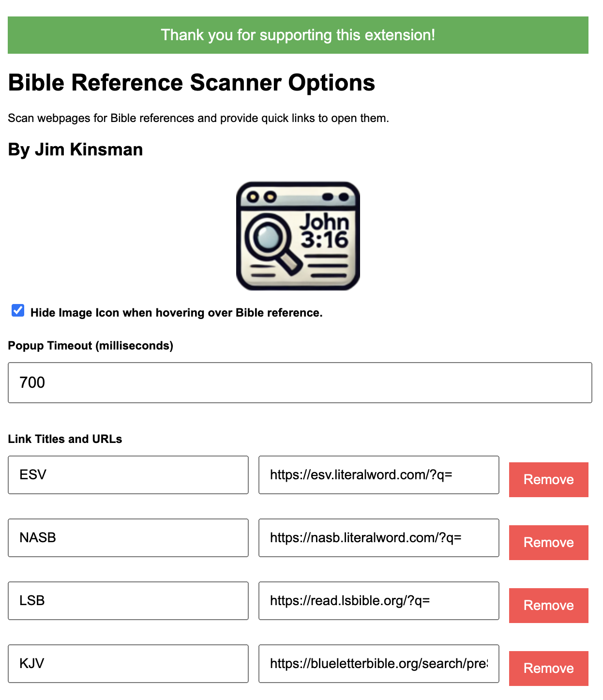
Task: Remove the ESV link entry
Action: pos(548,480)
